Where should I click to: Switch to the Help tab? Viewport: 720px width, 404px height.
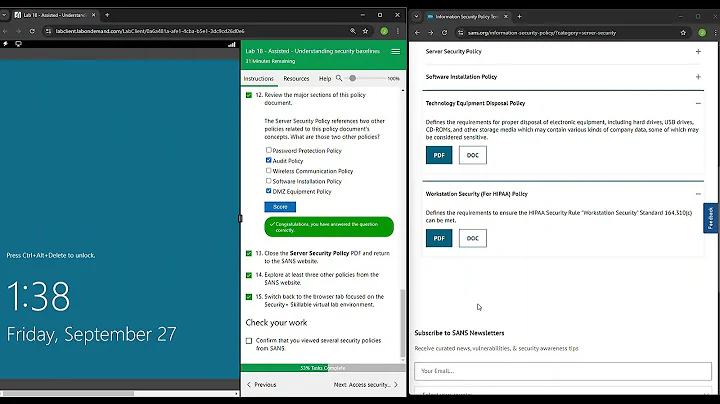(x=325, y=79)
